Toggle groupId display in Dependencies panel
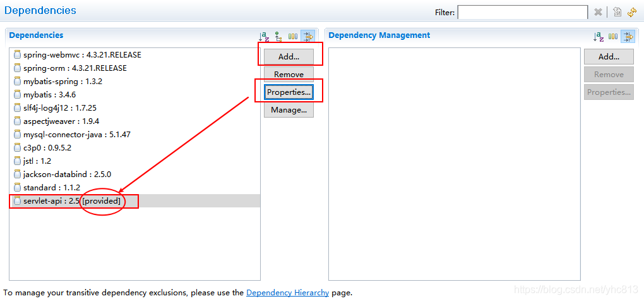The image size is (644, 301). pos(293,37)
